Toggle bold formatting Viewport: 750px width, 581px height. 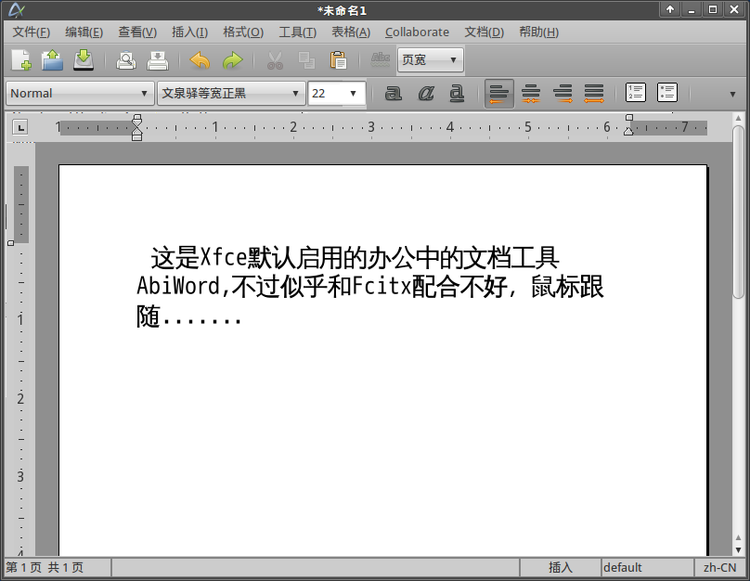pyautogui.click(x=393, y=93)
